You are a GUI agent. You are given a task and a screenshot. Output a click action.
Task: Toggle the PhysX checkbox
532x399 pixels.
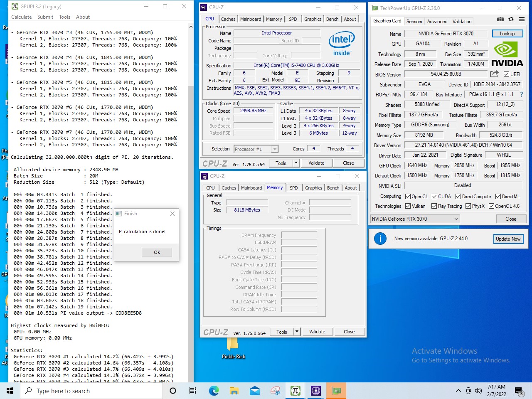pos(468,206)
